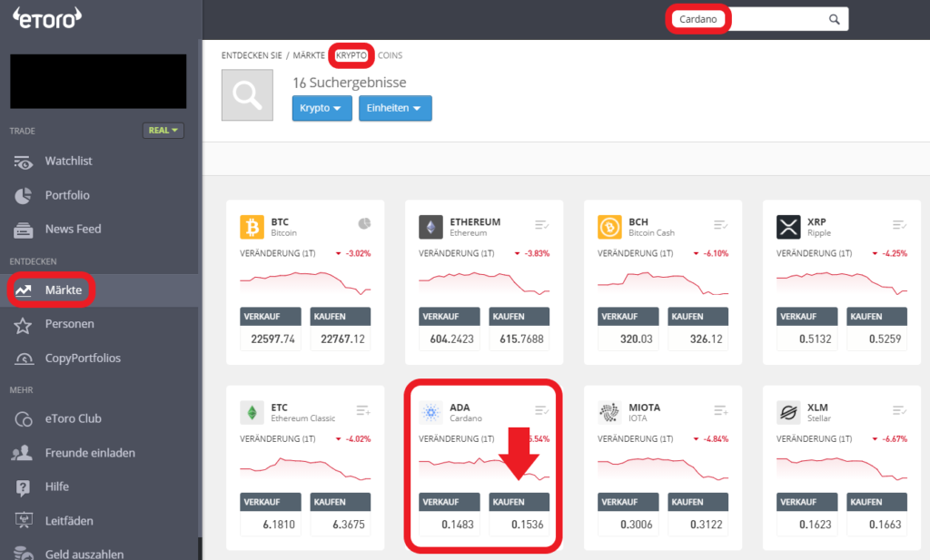Toggle watchlist icon on Ethereum Classic card
This screenshot has width=930, height=560.
tap(363, 410)
